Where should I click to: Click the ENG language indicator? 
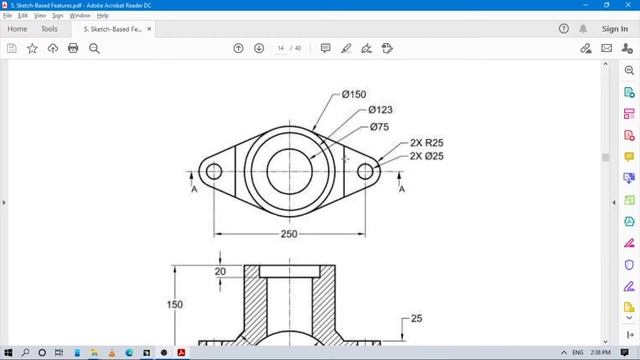(x=578, y=353)
